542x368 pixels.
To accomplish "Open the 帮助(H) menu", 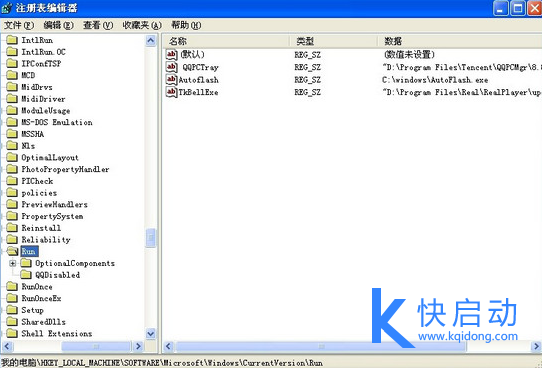I will (186, 25).
